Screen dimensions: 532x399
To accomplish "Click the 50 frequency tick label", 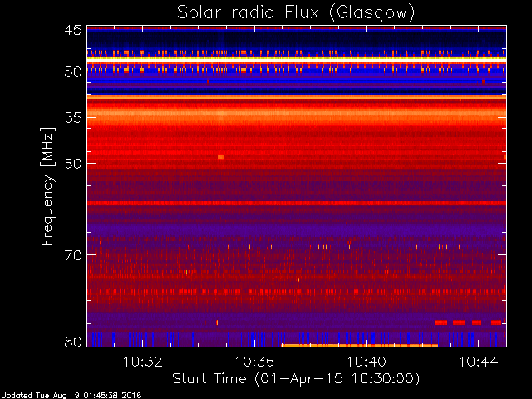I will pyautogui.click(x=73, y=72).
